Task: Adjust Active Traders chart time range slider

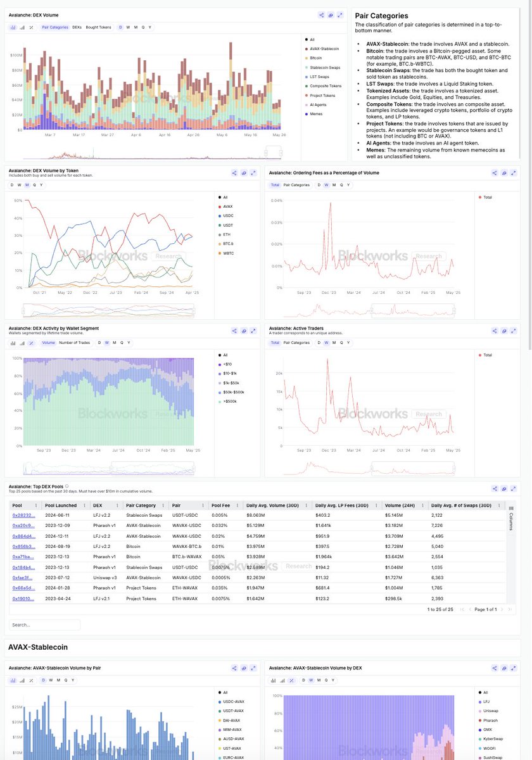Action: (413, 468)
